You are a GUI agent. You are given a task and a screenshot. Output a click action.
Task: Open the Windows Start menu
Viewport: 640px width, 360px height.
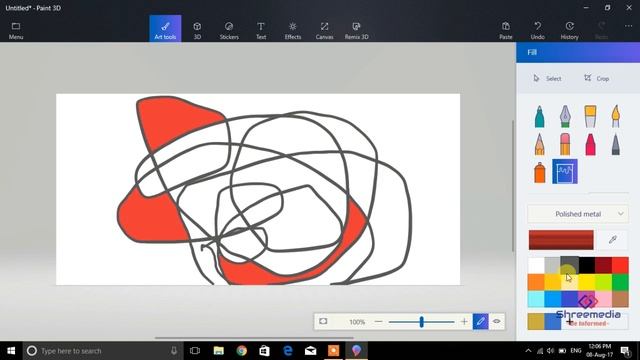coord(11,351)
